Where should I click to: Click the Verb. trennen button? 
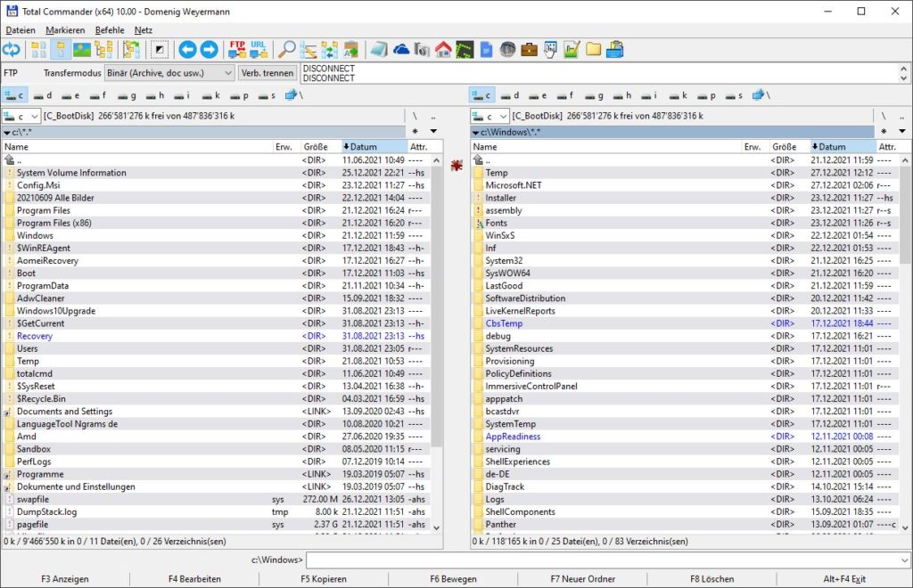point(267,73)
